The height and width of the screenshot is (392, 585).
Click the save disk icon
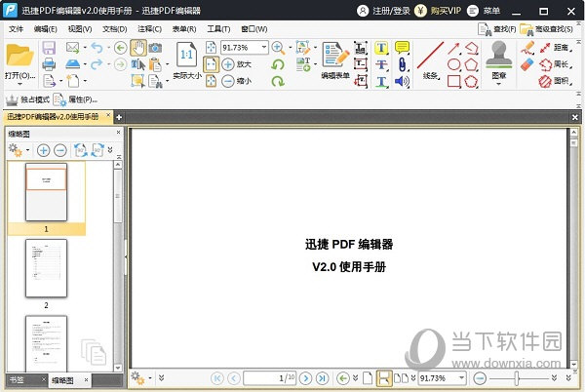[x=49, y=48]
